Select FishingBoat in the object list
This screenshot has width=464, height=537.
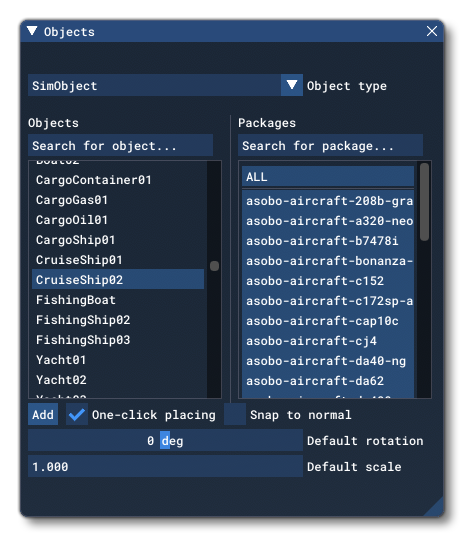coord(118,300)
